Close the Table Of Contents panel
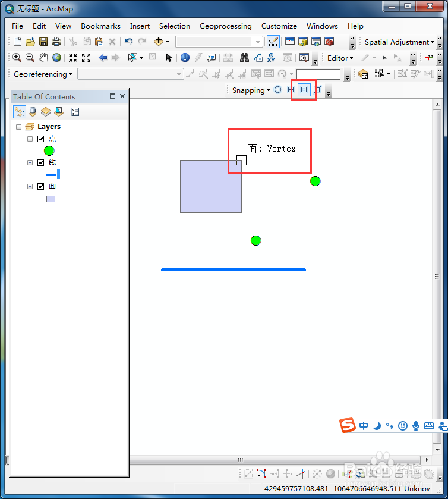This screenshot has width=448, height=499. pos(122,96)
